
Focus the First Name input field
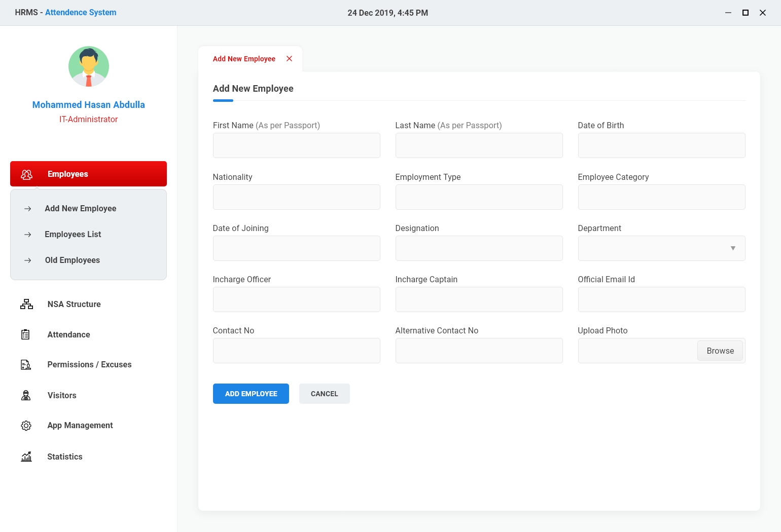click(296, 145)
